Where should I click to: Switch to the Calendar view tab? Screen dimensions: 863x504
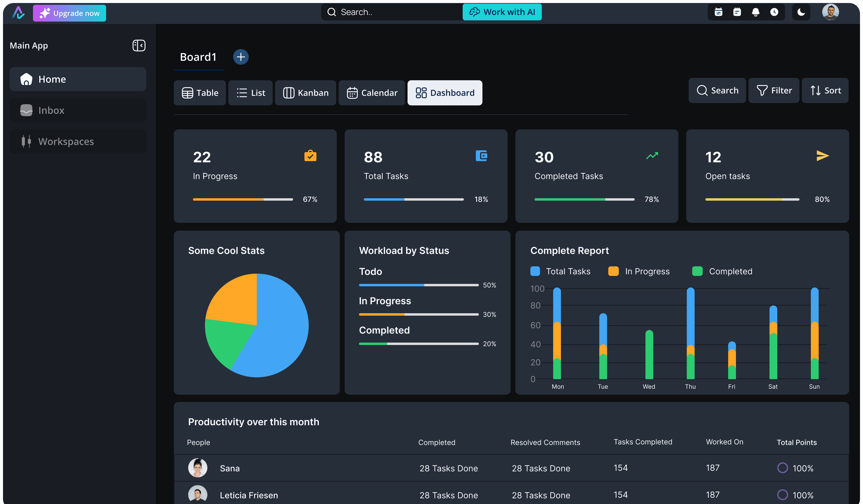point(372,93)
